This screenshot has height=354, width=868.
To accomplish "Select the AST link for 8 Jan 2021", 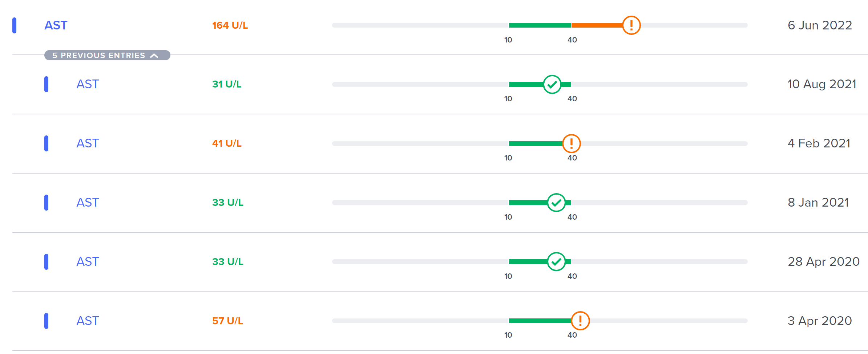I will [88, 203].
